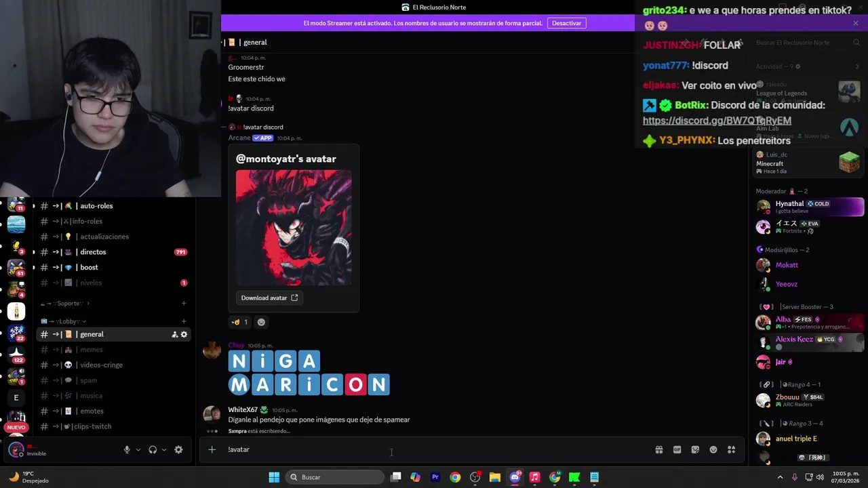Open Apple Music from the taskbar
This screenshot has width=868, height=488.
coord(534,477)
